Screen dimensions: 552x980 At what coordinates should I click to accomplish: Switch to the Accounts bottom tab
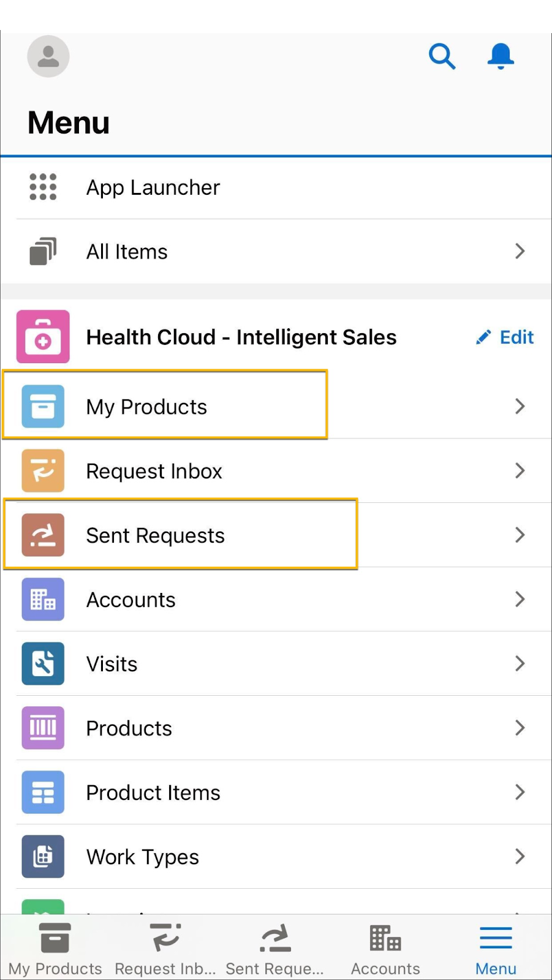[x=385, y=949]
